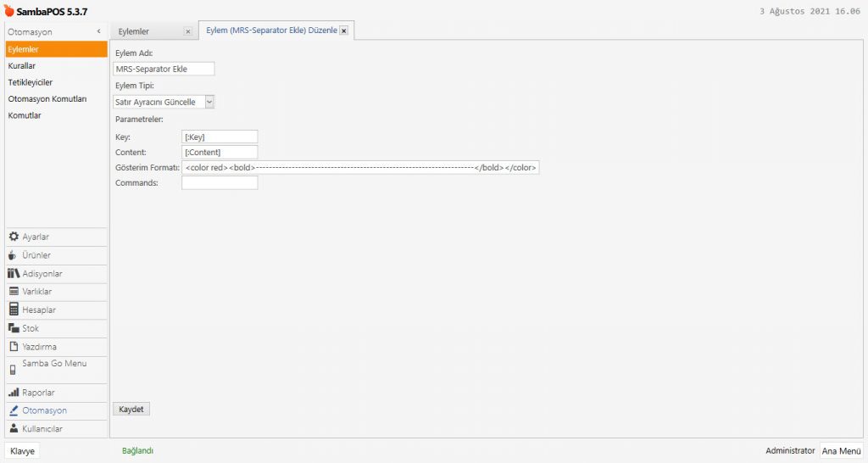Select Kurallar in the sidebar

[22, 65]
